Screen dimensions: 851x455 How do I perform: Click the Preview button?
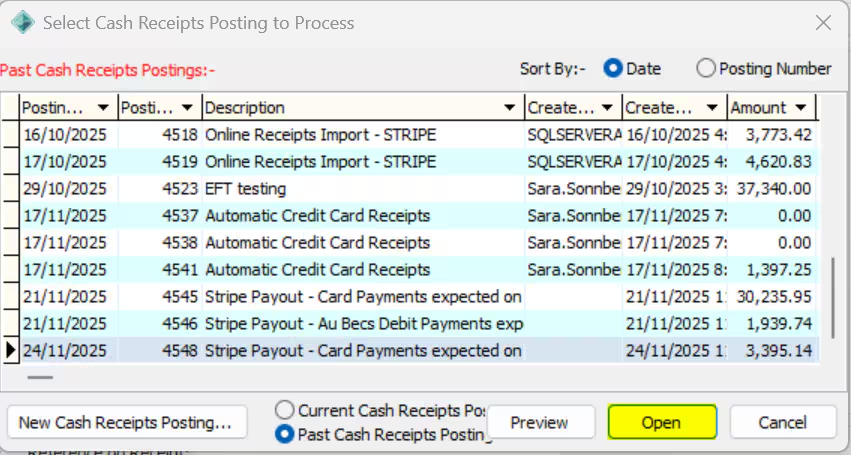click(540, 422)
